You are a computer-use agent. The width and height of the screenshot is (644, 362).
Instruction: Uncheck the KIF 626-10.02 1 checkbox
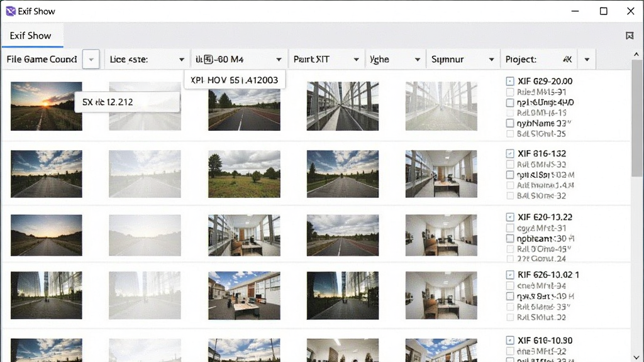click(509, 275)
